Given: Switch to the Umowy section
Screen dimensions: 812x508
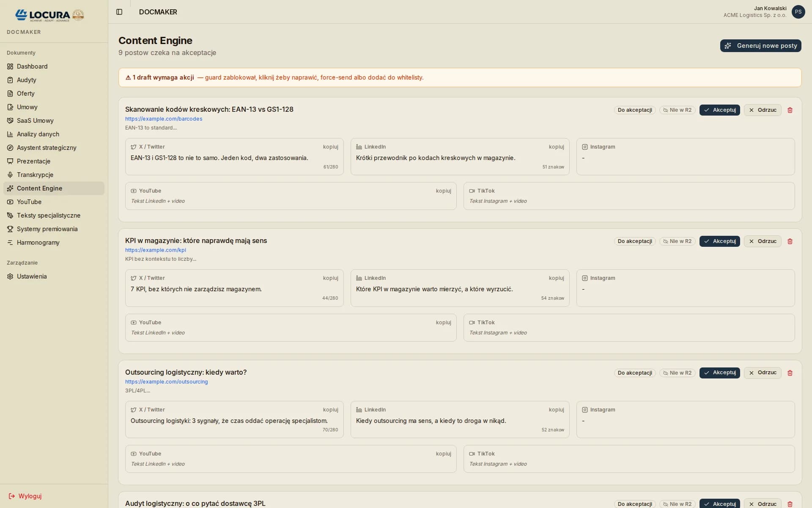Looking at the screenshot, I should 28,107.
